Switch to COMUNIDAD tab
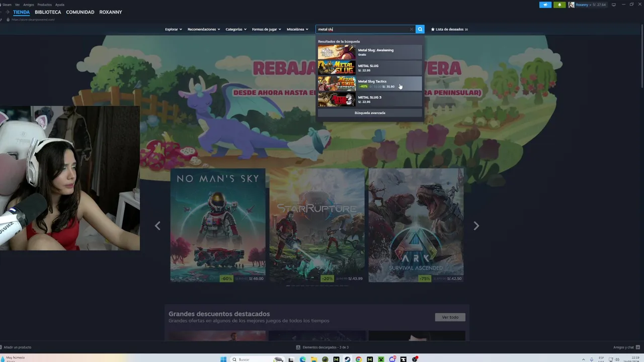Screen dimensions: 644x362 (80, 12)
